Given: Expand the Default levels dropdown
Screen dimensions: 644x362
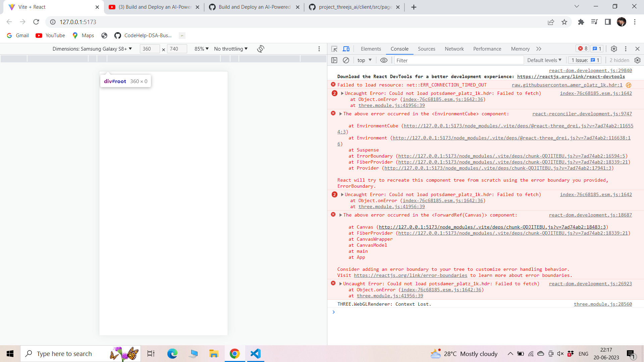Looking at the screenshot, I should [x=544, y=60].
